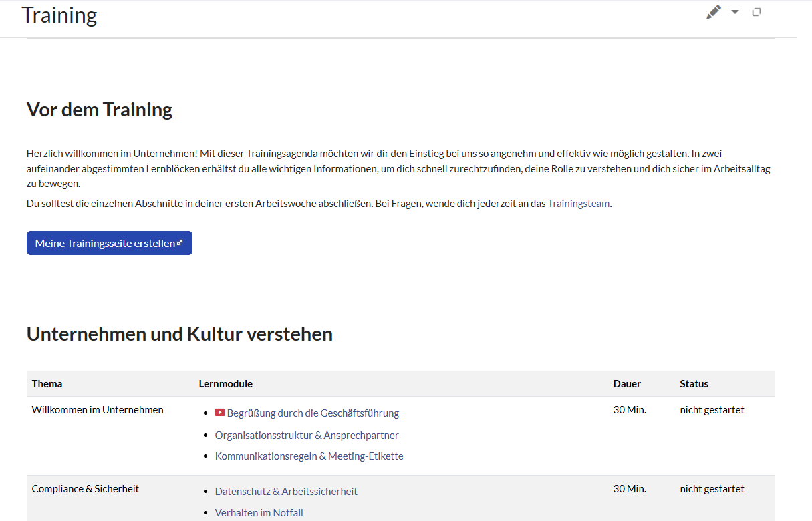Click the pencil edit icon
The width and height of the screenshot is (812, 521).
[x=714, y=12]
